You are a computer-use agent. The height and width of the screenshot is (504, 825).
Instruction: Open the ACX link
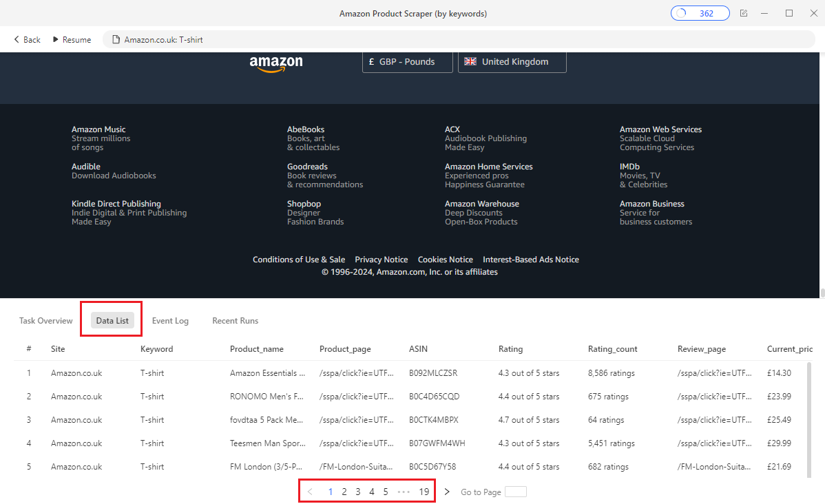(x=452, y=129)
